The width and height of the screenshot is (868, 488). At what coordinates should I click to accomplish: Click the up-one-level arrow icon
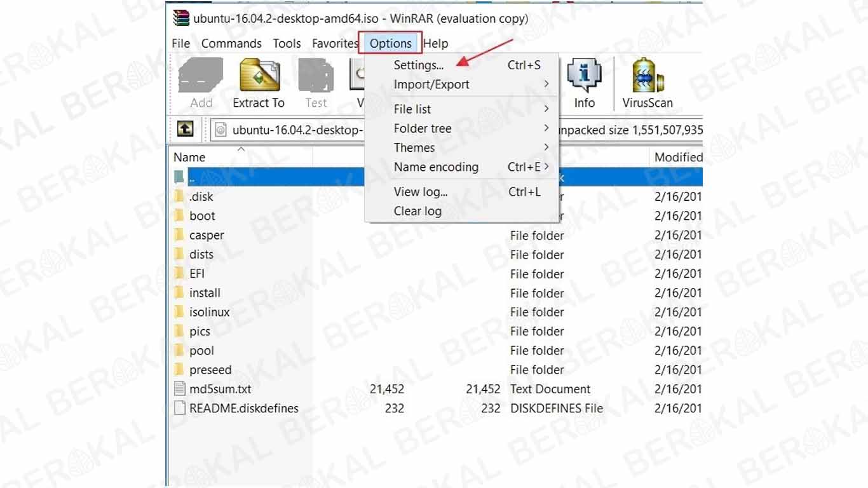tap(185, 130)
